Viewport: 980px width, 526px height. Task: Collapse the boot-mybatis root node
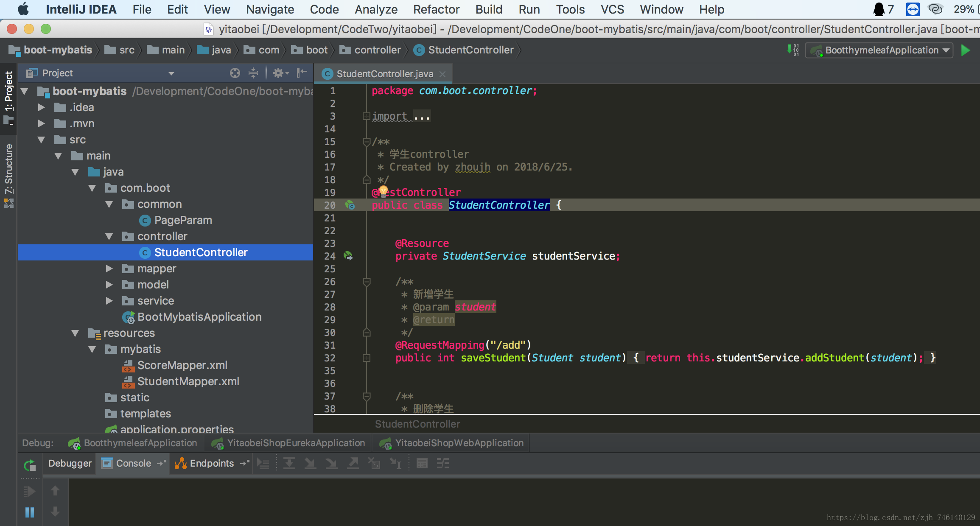(25, 91)
